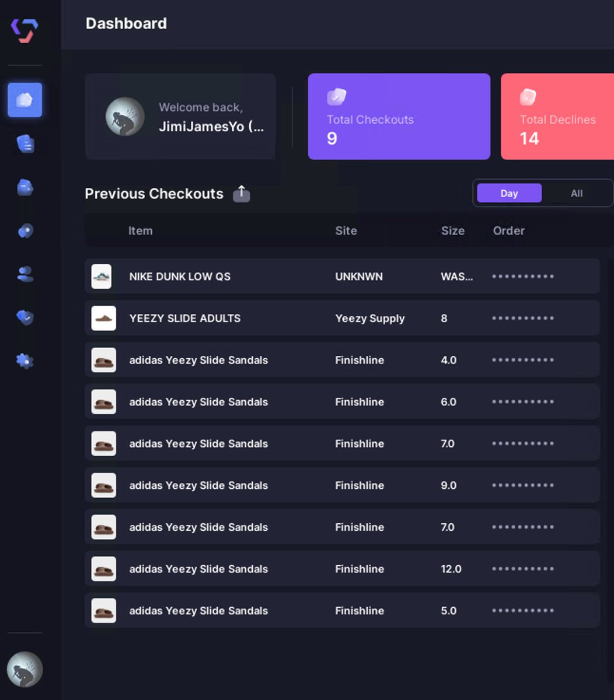Click the Yeezy Slide Adults product thumbnail
The image size is (614, 700).
(104, 318)
